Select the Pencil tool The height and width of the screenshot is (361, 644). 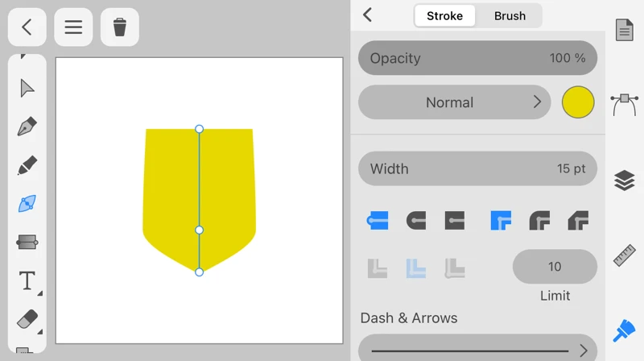tap(27, 166)
